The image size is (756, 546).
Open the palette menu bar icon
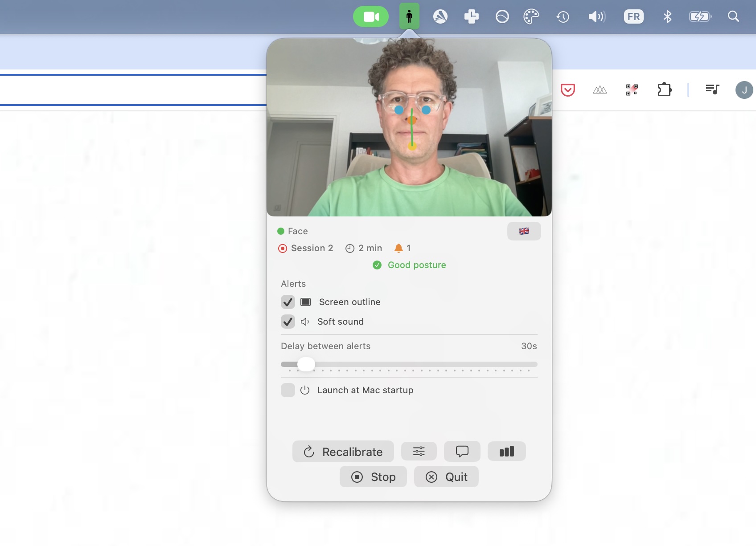tap(531, 17)
